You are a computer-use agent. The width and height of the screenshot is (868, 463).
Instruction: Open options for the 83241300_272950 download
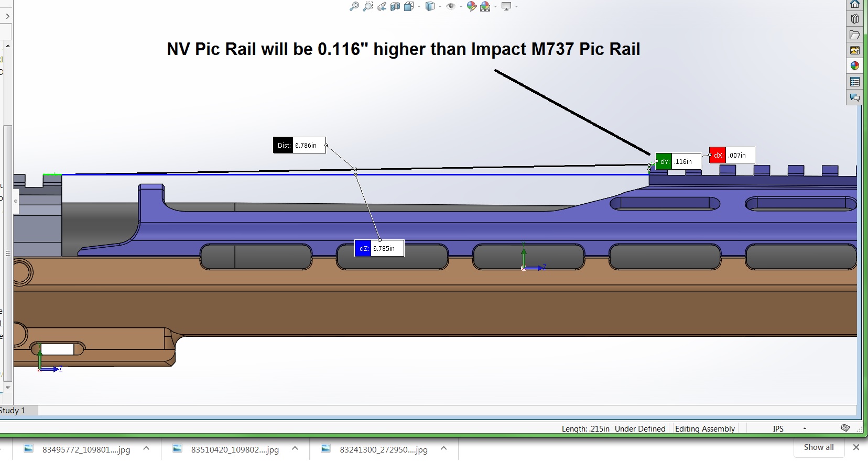(x=443, y=448)
